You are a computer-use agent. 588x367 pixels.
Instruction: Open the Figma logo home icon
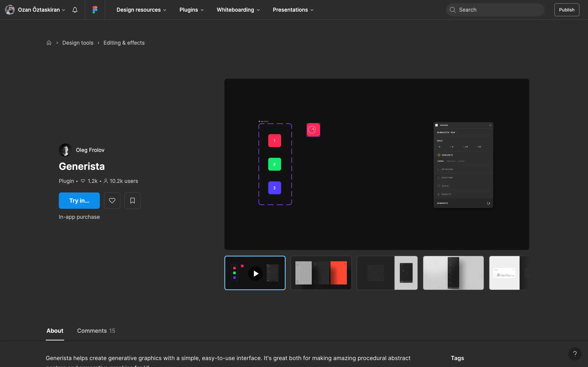tap(95, 10)
